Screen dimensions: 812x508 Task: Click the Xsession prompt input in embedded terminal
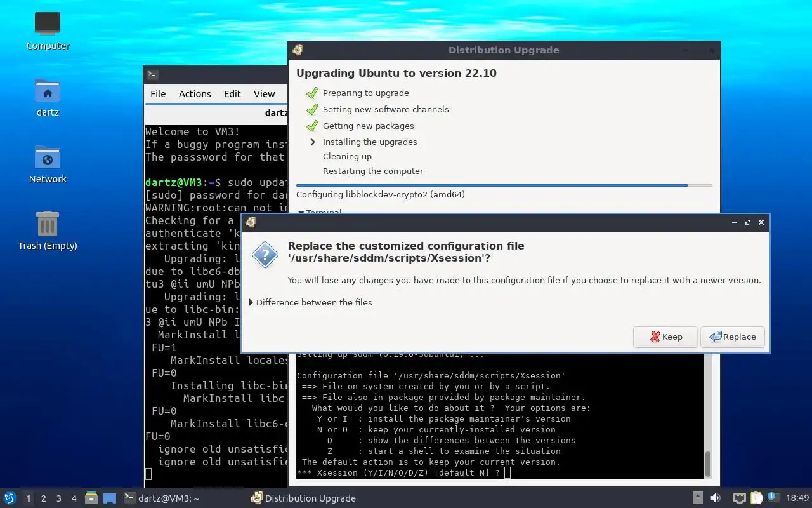pos(507,473)
